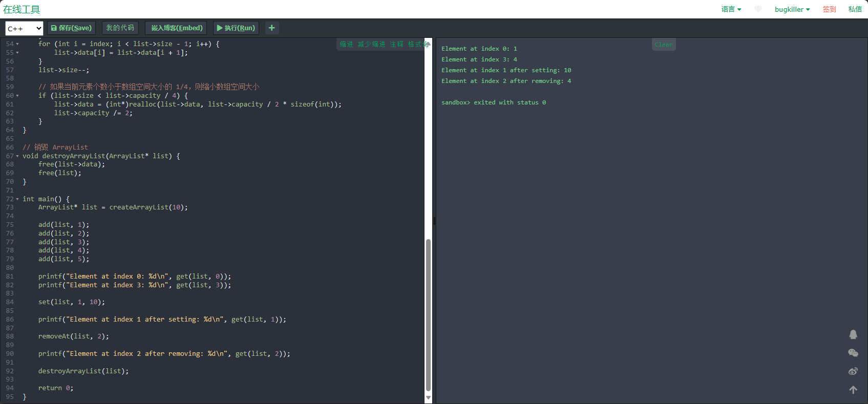Collapse destroyArrayList fold at line 67

point(17,156)
